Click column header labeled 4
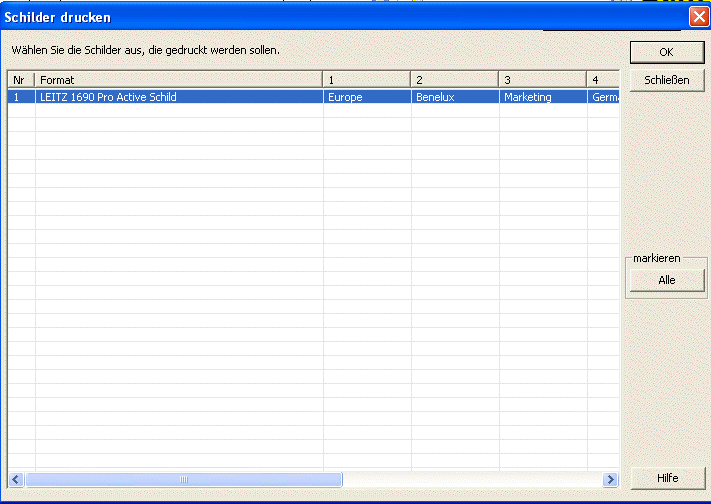Image resolution: width=711 pixels, height=504 pixels. 603,79
